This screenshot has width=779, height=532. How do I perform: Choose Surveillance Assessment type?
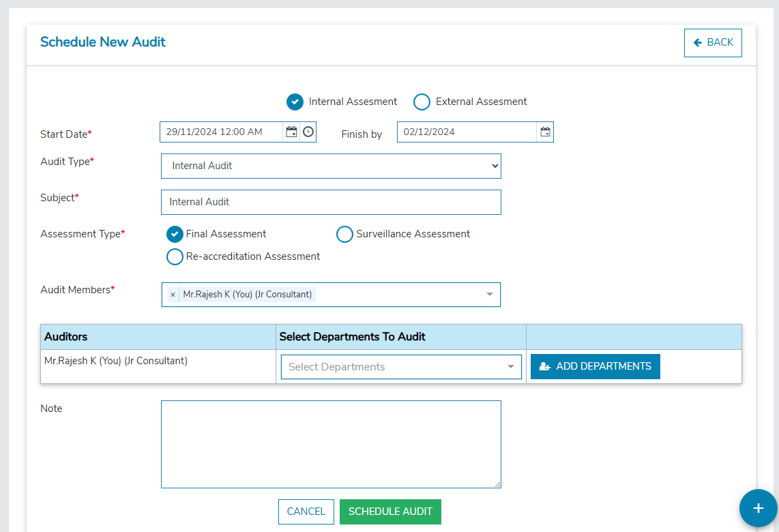point(345,234)
